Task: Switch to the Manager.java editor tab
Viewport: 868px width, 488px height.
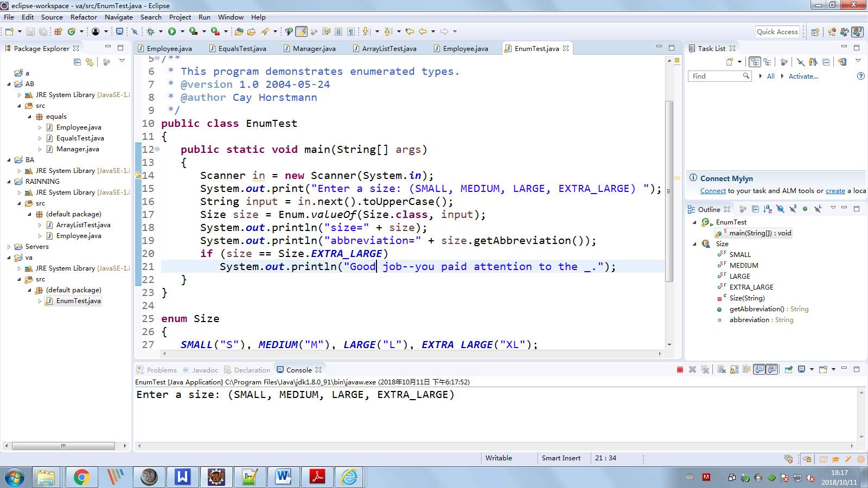Action: pos(309,48)
